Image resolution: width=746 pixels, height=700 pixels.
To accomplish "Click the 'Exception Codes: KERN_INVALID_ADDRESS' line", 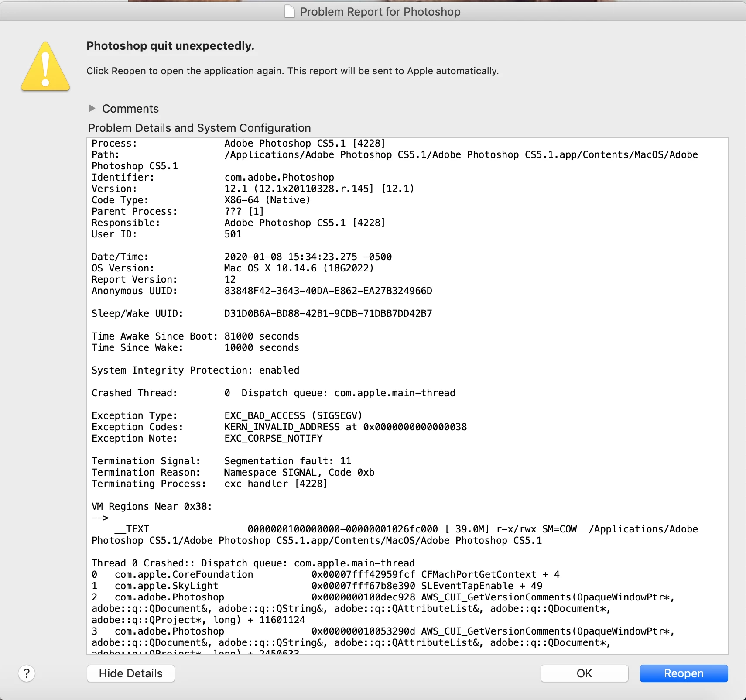I will [x=279, y=427].
